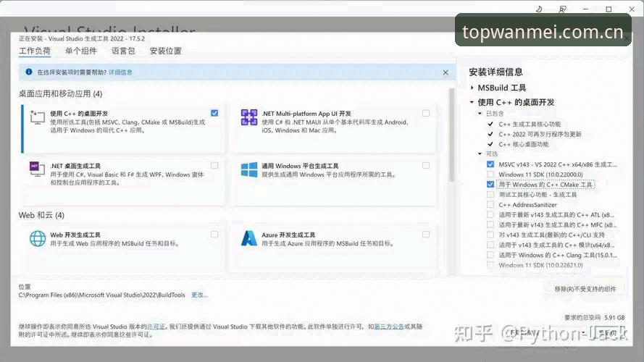Check the C++ ATL for v143 option

coord(490,214)
